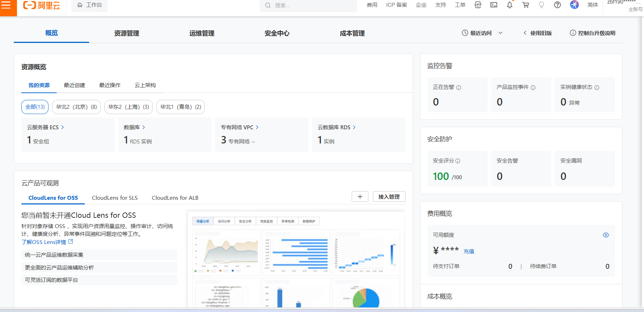The image size is (644, 312).
Task: Click 统一云产品运维数据采集 row
Action: (99, 255)
